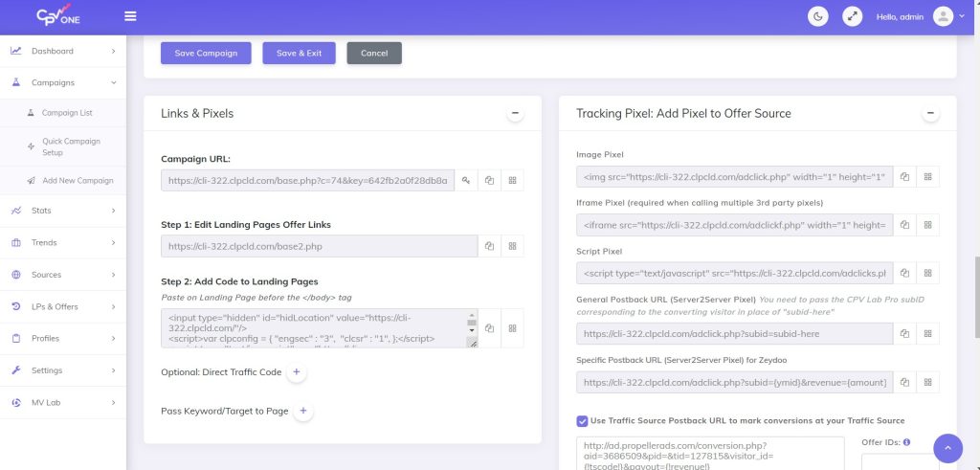Copy the General Postback URL

point(904,334)
